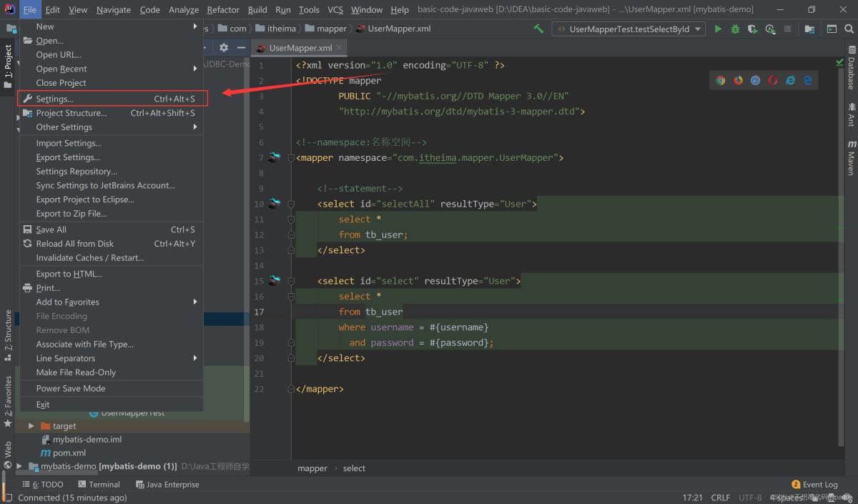
Task: Open the IntelliJ IDEA logo icon in the title bar
Action: (11, 9)
